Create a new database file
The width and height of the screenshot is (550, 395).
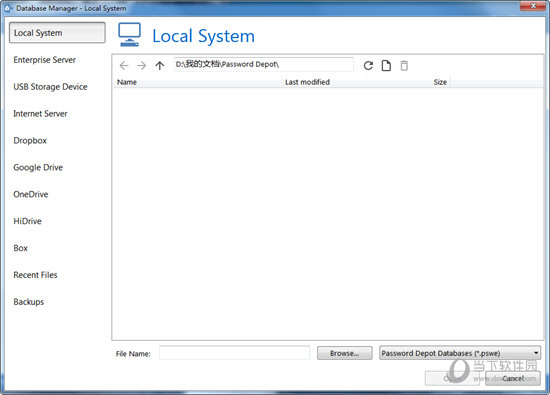386,66
